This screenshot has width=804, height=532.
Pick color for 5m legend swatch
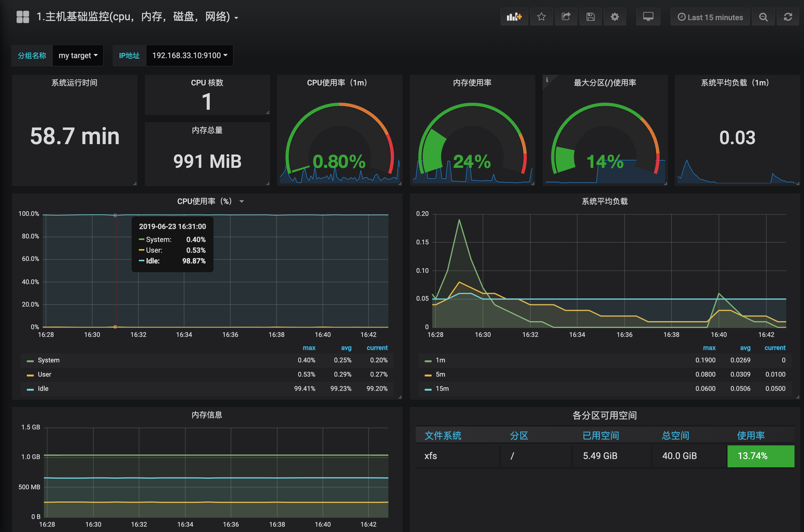428,375
